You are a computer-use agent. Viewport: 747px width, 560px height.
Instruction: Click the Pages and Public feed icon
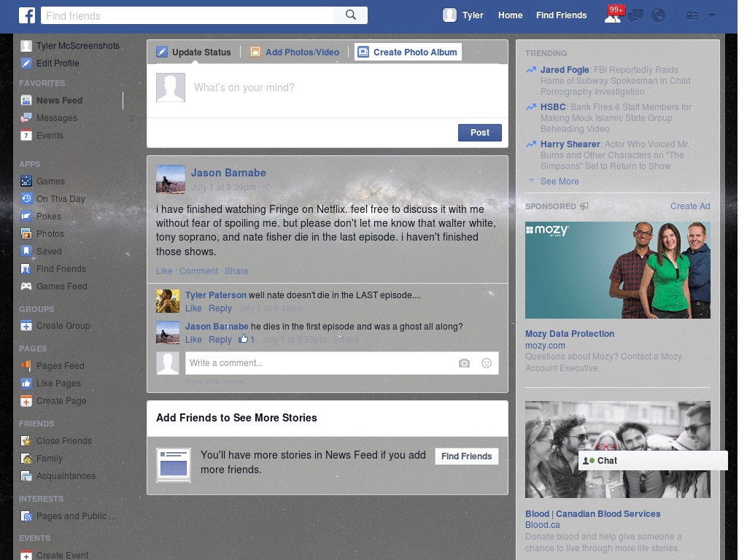26,516
